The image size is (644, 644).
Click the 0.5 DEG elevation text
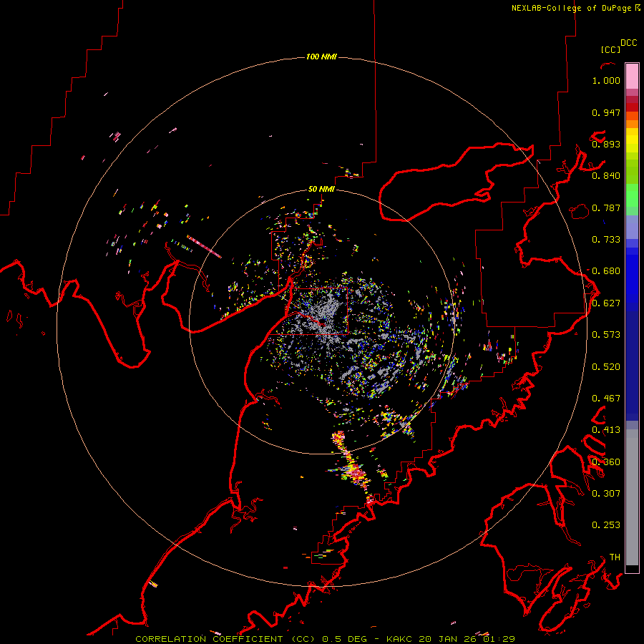pos(345,639)
